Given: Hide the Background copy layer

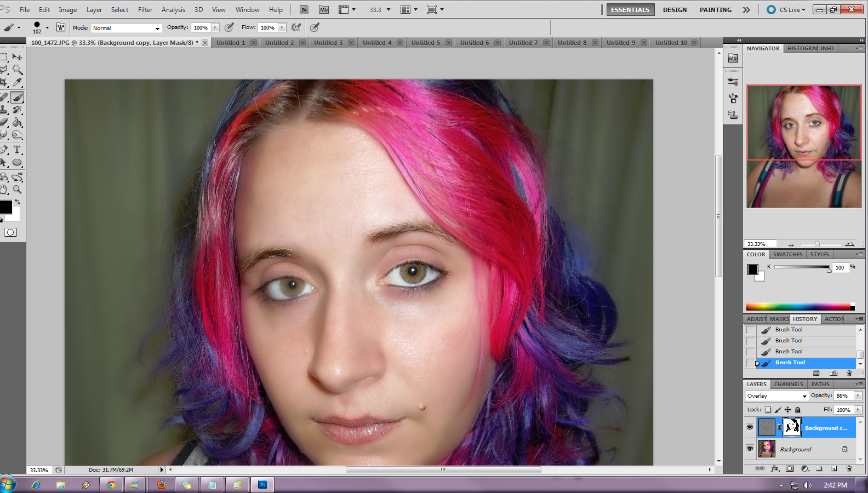Looking at the screenshot, I should click(750, 427).
